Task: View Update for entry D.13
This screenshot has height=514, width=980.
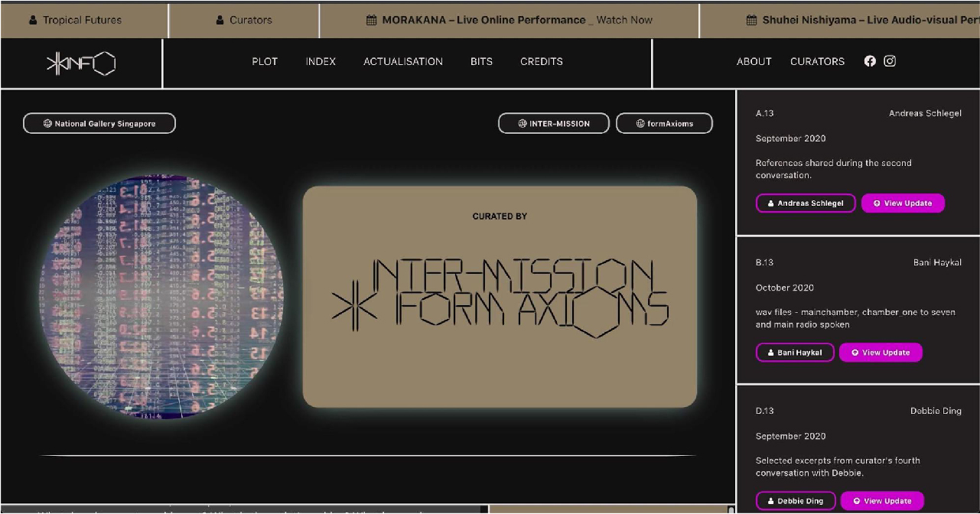Action: [x=882, y=501]
